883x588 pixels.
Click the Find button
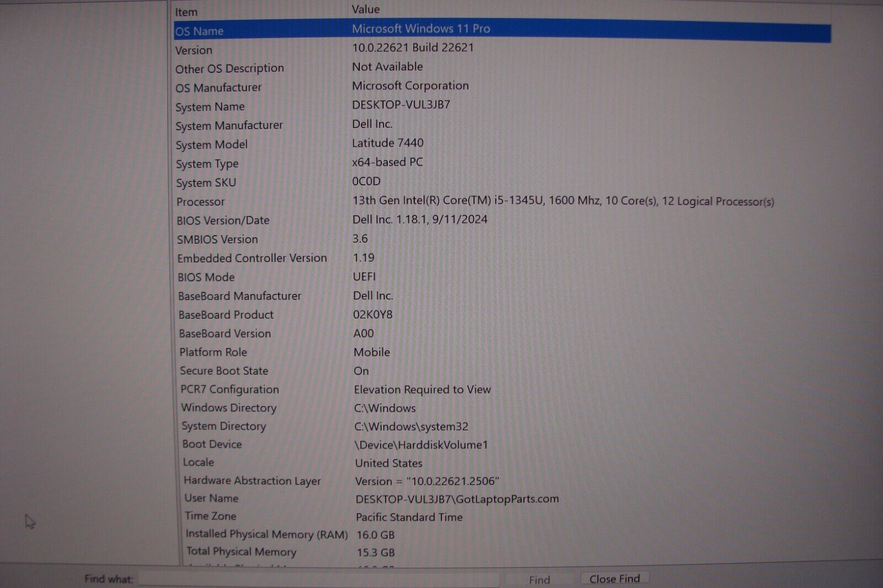click(x=539, y=580)
